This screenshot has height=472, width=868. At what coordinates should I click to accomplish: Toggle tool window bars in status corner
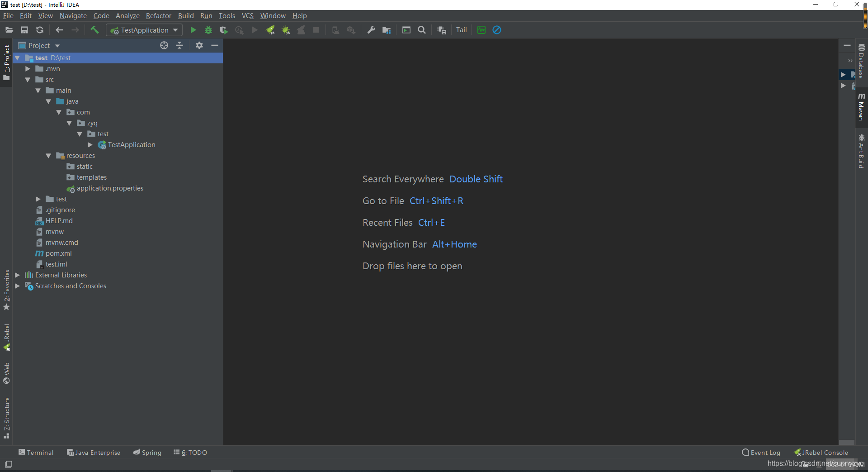[8, 464]
